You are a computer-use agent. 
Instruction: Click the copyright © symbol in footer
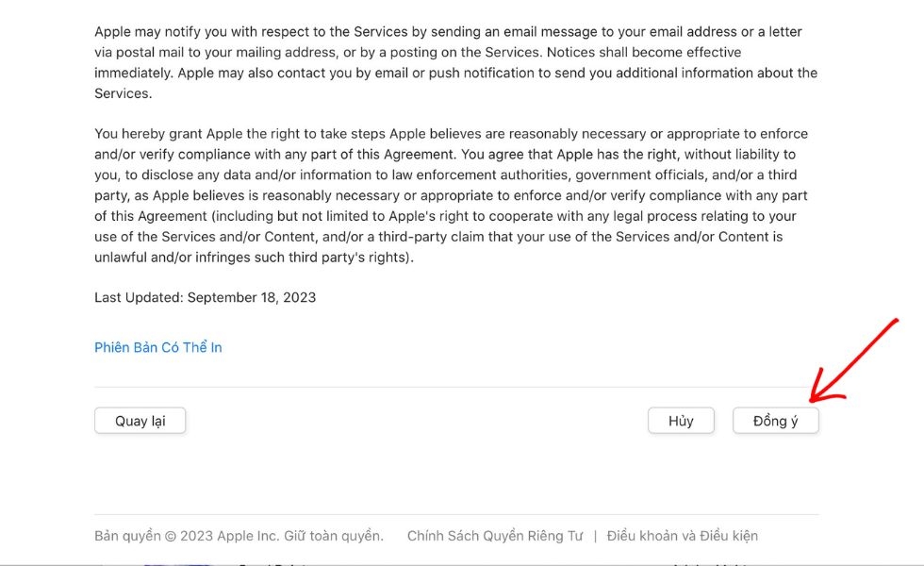(171, 536)
